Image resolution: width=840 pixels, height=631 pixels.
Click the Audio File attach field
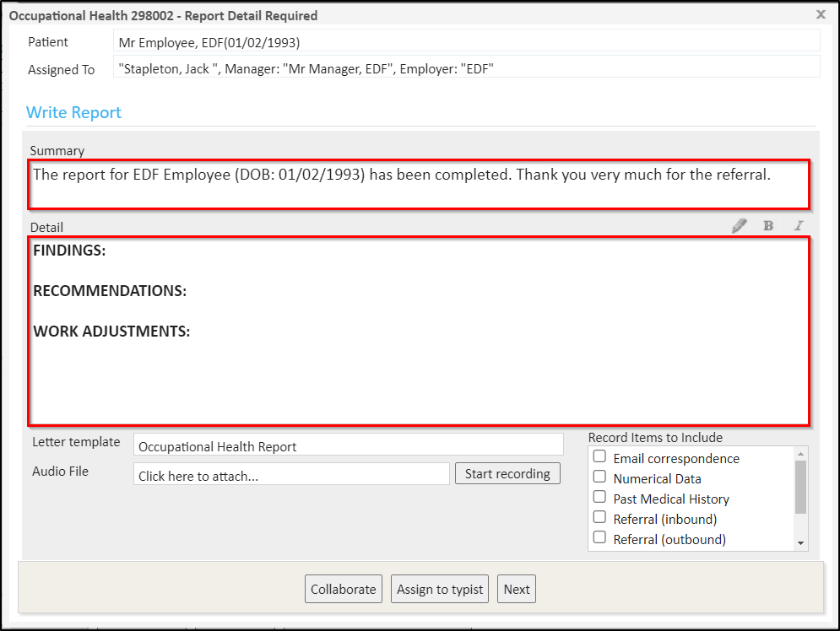[x=291, y=475]
